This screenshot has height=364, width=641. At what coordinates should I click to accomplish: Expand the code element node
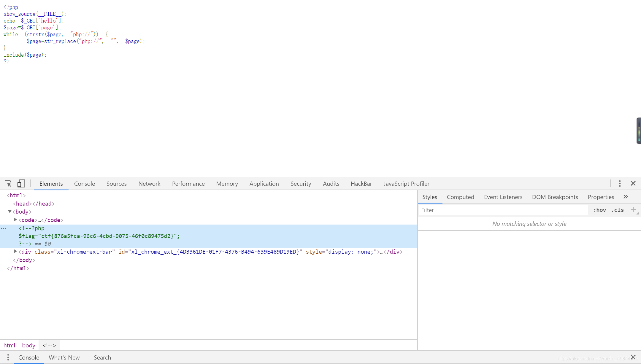click(x=15, y=220)
